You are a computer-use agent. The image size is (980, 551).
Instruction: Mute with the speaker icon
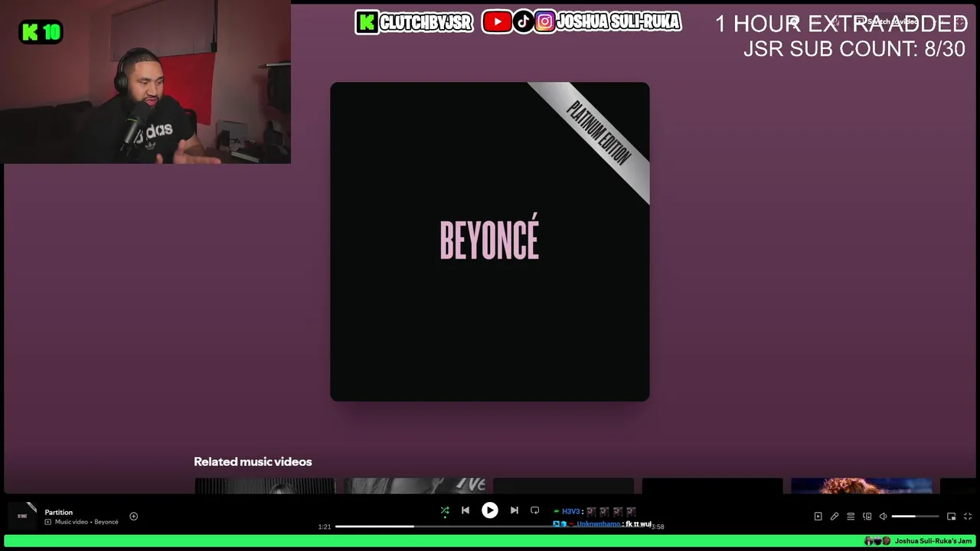tap(883, 517)
